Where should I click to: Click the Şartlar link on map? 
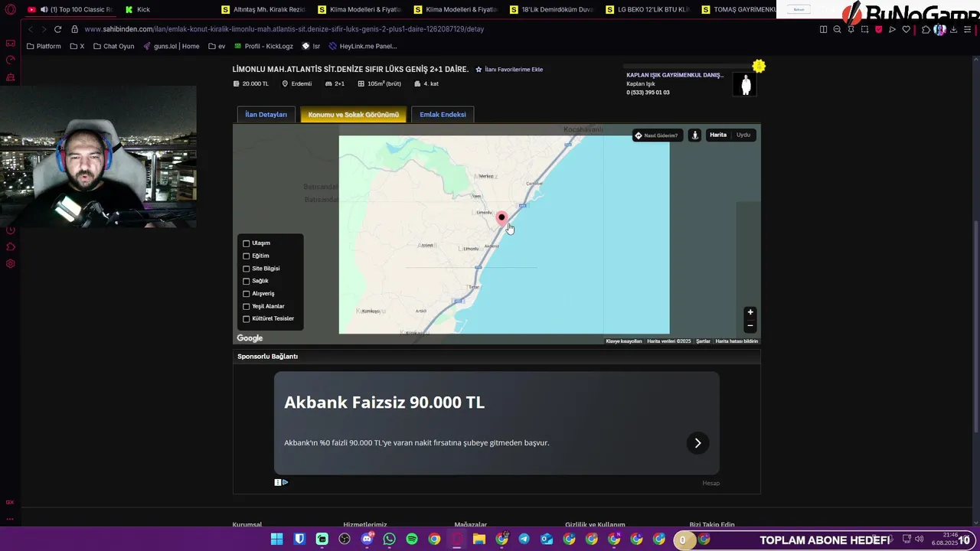click(x=703, y=341)
